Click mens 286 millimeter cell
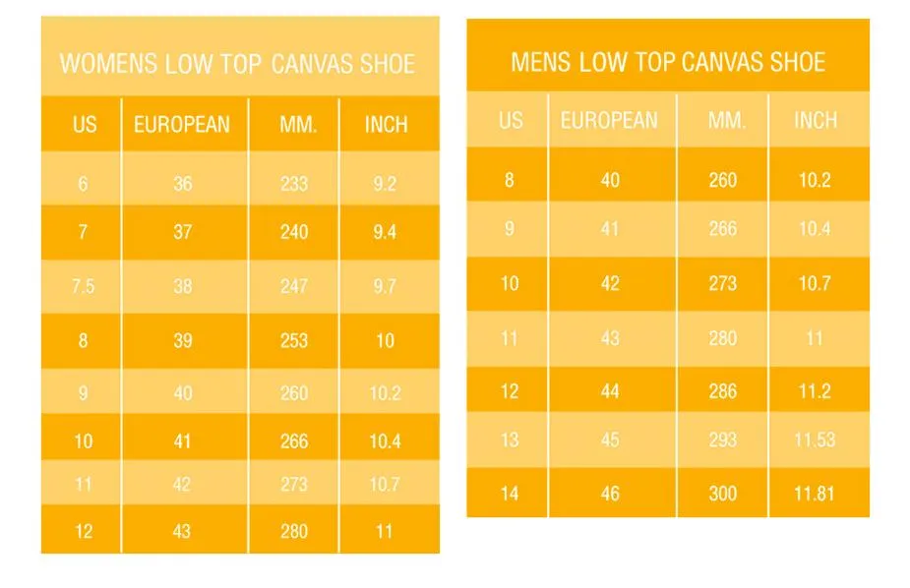 click(722, 391)
